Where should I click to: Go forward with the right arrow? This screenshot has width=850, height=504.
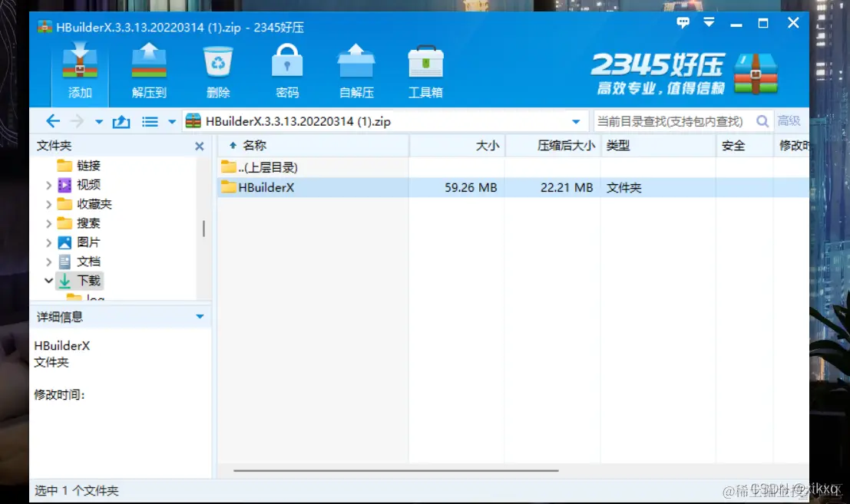[x=77, y=121]
